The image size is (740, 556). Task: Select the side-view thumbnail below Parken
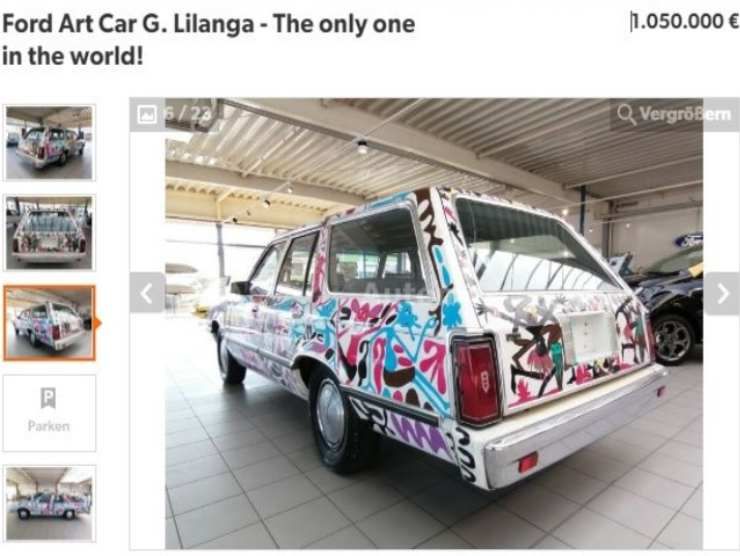tap(50, 503)
